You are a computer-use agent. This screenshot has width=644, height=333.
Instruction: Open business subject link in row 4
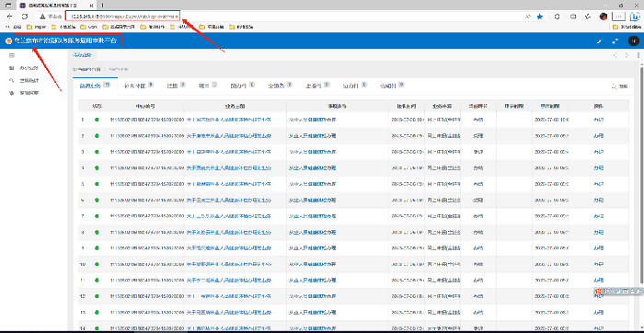(229, 168)
